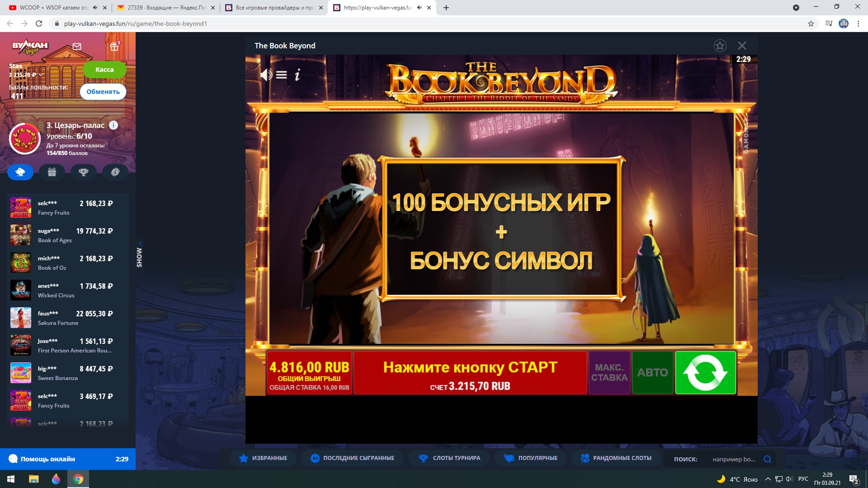This screenshot has width=868, height=488.
Task: Open the info circle icon in sidebar
Action: (115, 172)
